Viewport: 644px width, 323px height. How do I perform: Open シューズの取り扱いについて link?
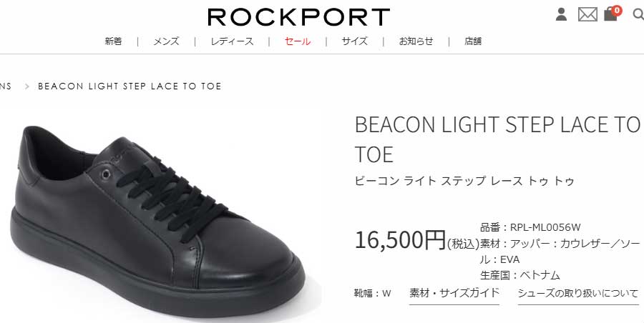(x=578, y=294)
